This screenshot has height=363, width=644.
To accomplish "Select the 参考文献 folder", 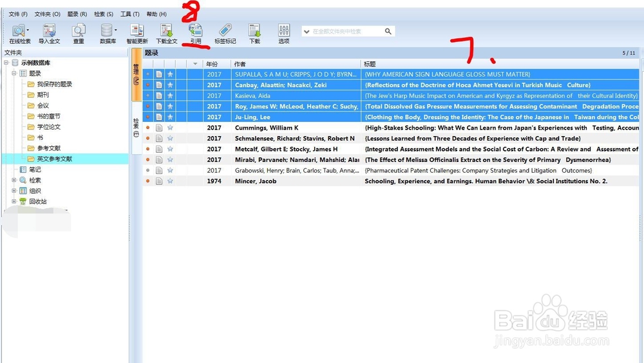I will [48, 148].
